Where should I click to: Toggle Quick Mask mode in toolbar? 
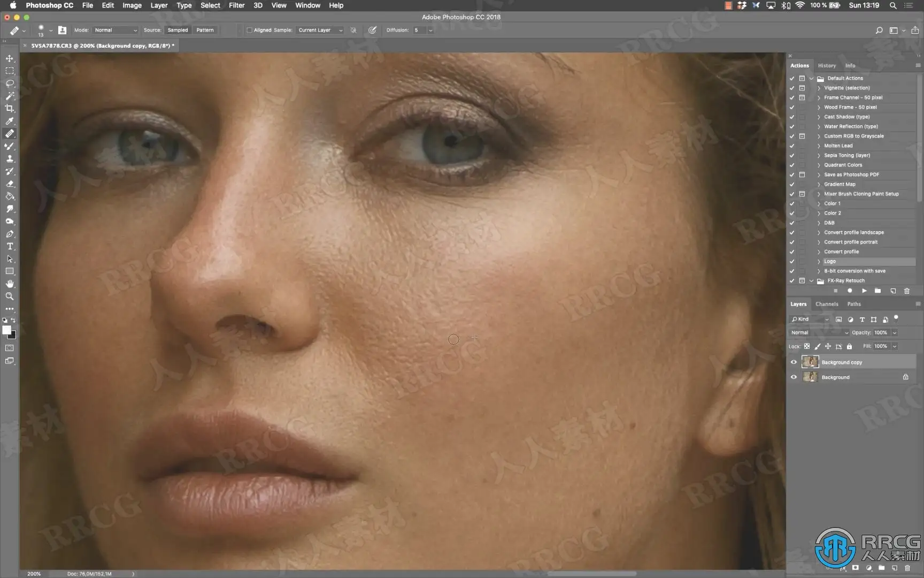click(x=10, y=348)
